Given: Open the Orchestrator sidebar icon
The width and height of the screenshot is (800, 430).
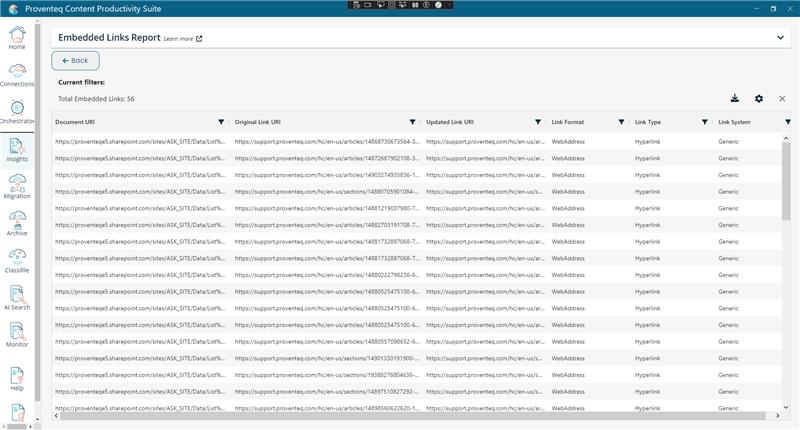Looking at the screenshot, I should tap(17, 112).
